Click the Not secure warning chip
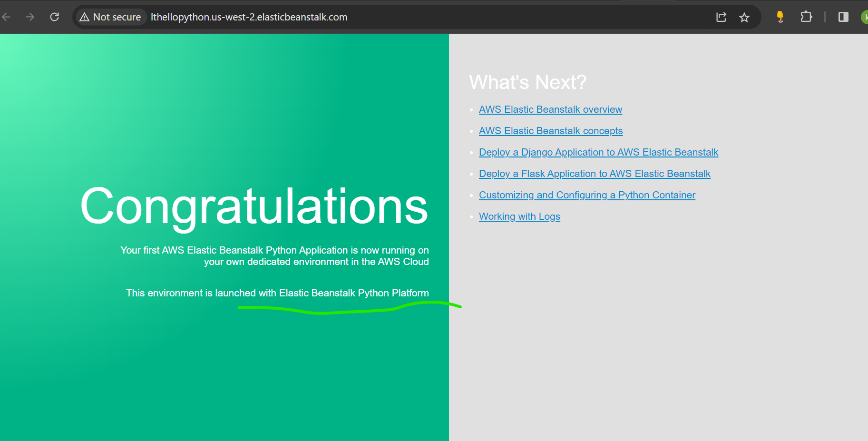 click(111, 17)
